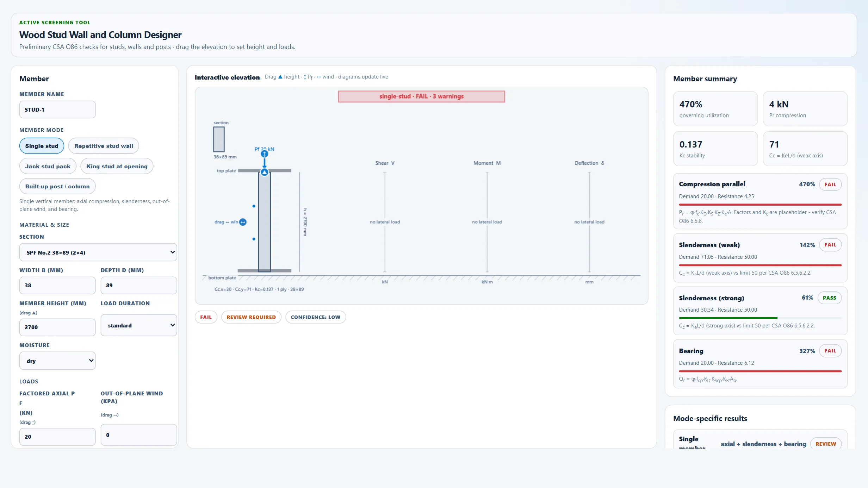Click the Moment M diagram label
This screenshot has height=488, width=868.
[x=487, y=163]
